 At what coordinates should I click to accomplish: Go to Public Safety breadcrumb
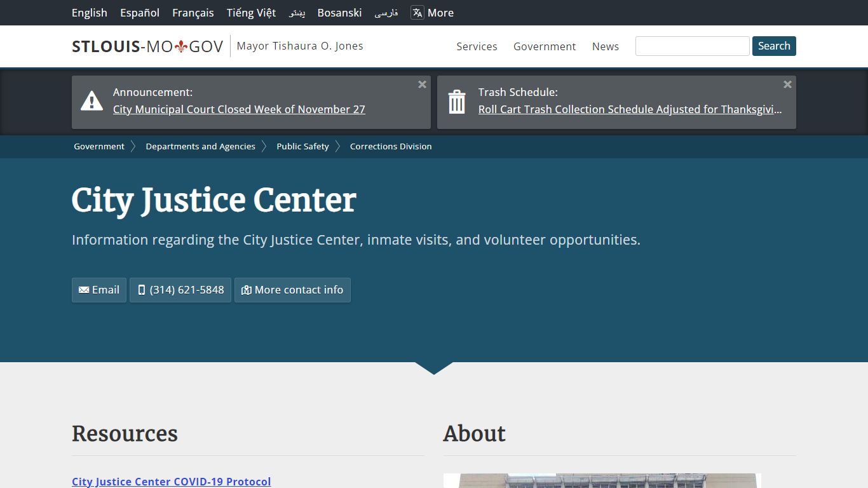302,146
